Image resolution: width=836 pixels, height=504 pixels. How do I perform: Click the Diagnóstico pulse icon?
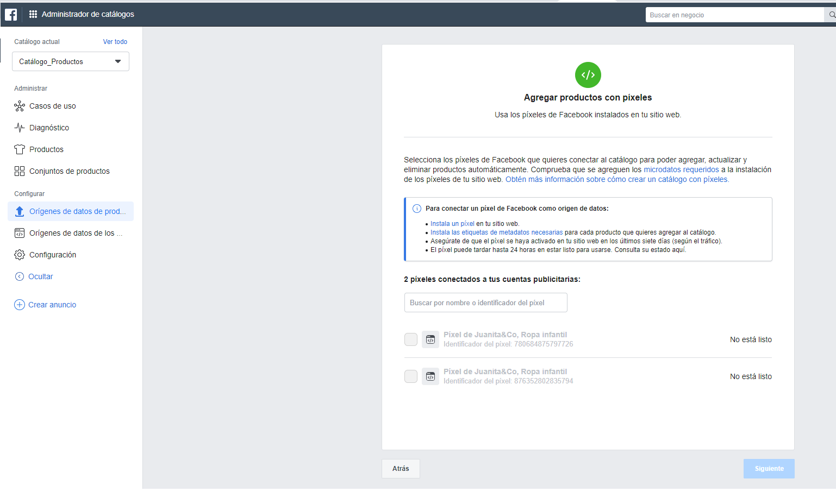click(x=20, y=128)
